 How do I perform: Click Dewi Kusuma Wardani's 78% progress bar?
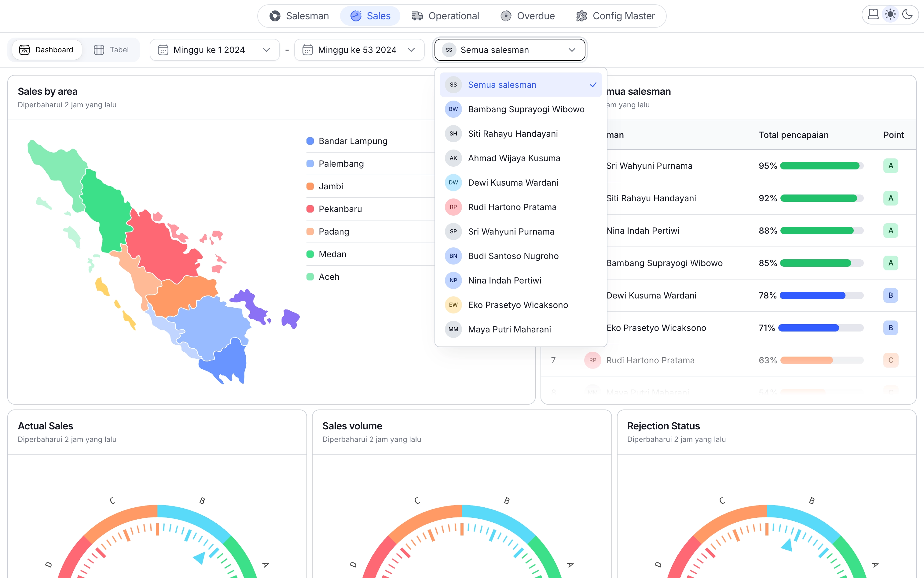(822, 295)
